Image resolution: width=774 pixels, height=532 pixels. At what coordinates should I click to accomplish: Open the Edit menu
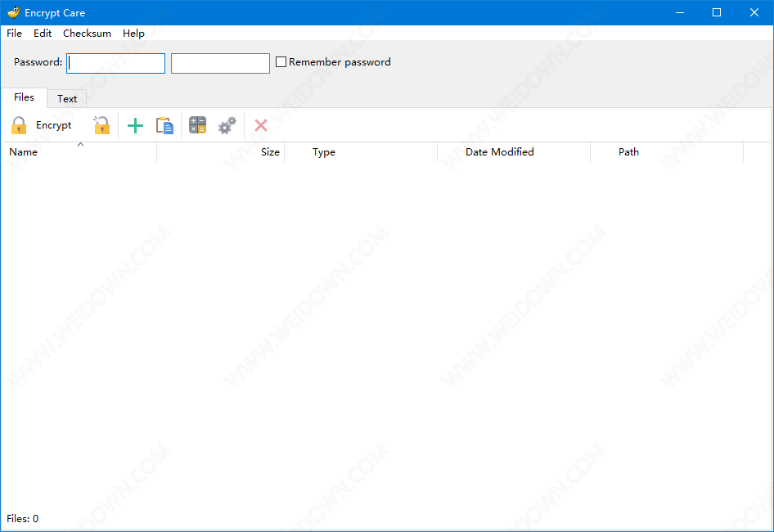(43, 33)
